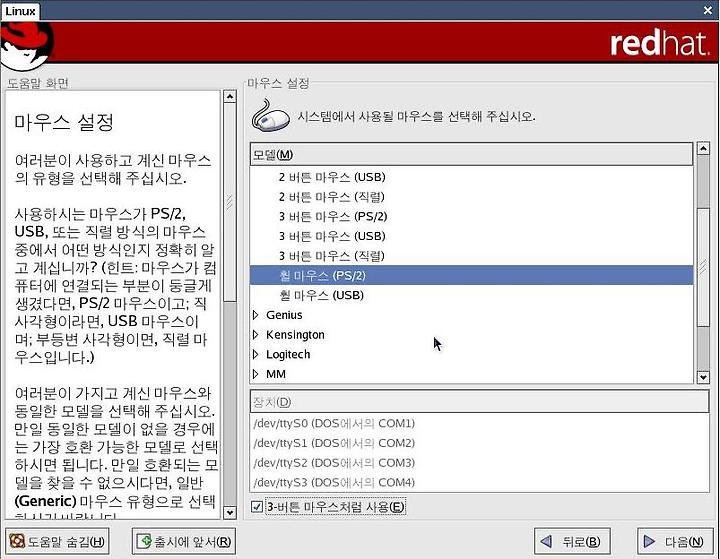Click the 장치(D) column header
This screenshot has width=720, height=559.
[479, 402]
